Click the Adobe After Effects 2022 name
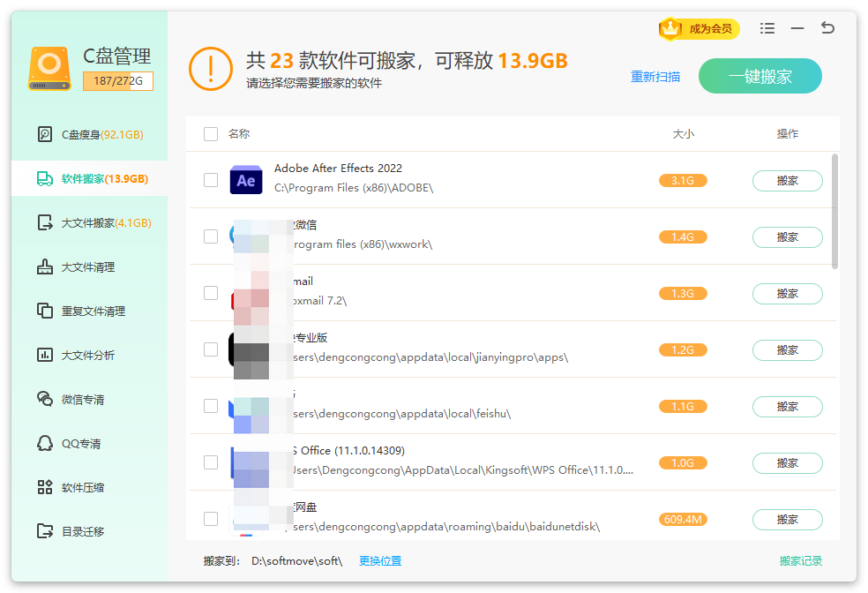This screenshot has height=593, width=868. [x=338, y=169]
